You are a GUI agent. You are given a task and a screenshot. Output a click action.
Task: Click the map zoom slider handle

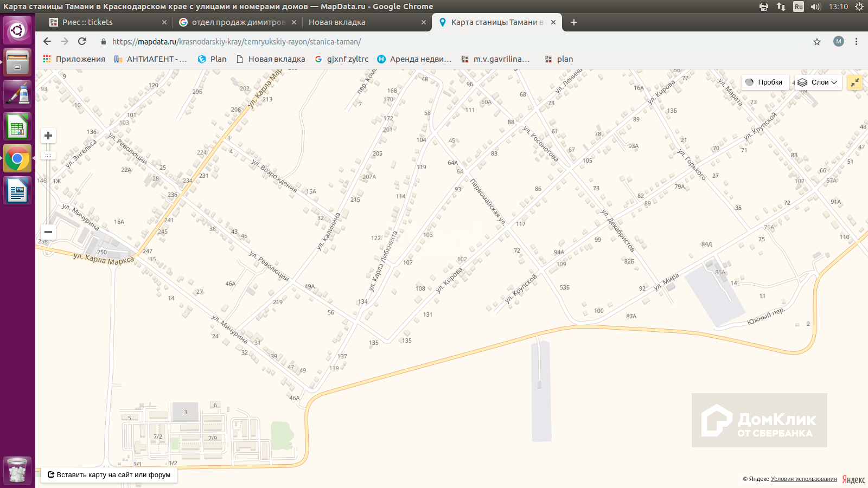pyautogui.click(x=48, y=156)
